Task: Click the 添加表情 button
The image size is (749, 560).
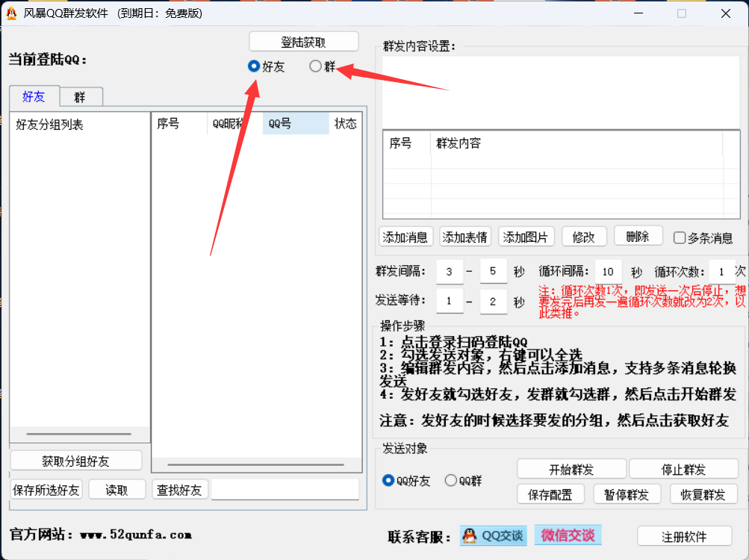Action: pos(464,237)
